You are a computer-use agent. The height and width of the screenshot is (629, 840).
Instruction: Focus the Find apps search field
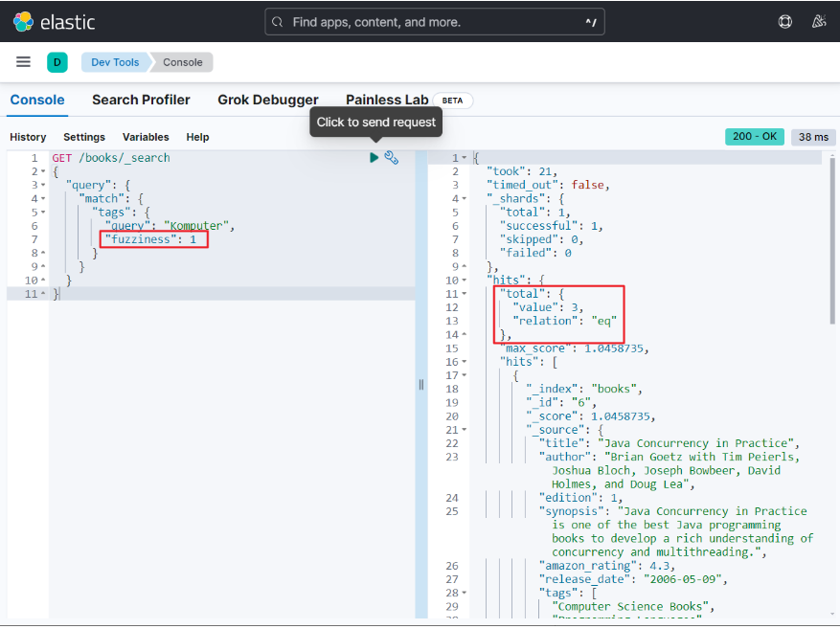[x=435, y=22]
